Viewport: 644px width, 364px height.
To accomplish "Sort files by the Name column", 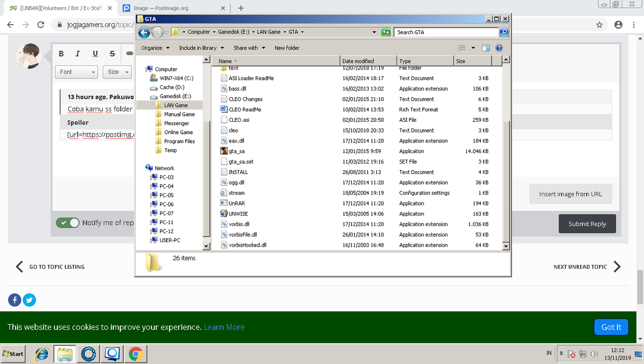I will [276, 61].
